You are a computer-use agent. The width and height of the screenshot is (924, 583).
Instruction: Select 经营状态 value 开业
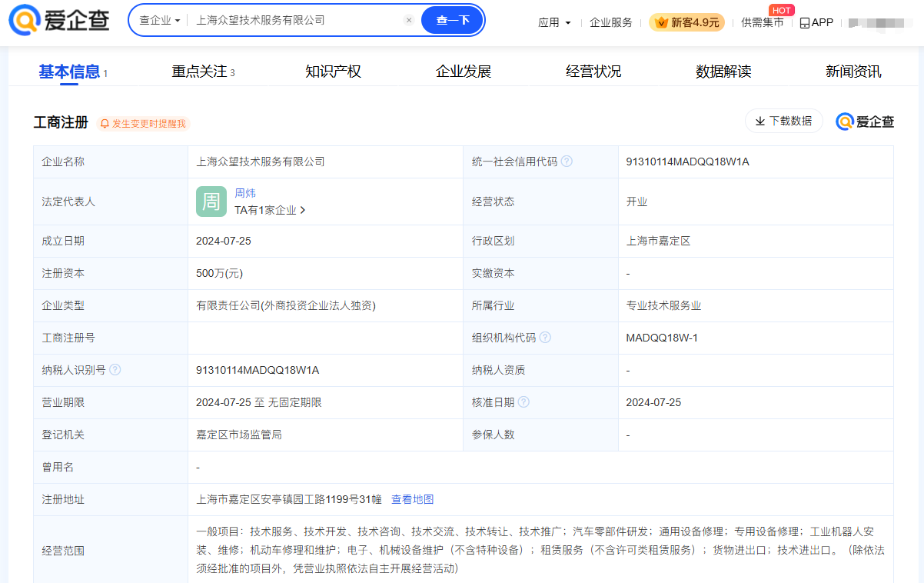(636, 202)
